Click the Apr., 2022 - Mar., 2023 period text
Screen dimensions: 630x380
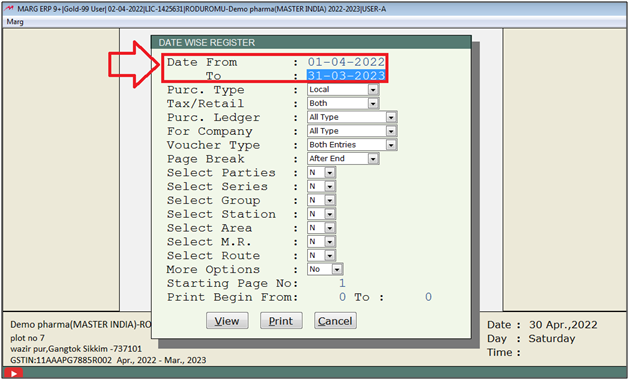(162, 360)
